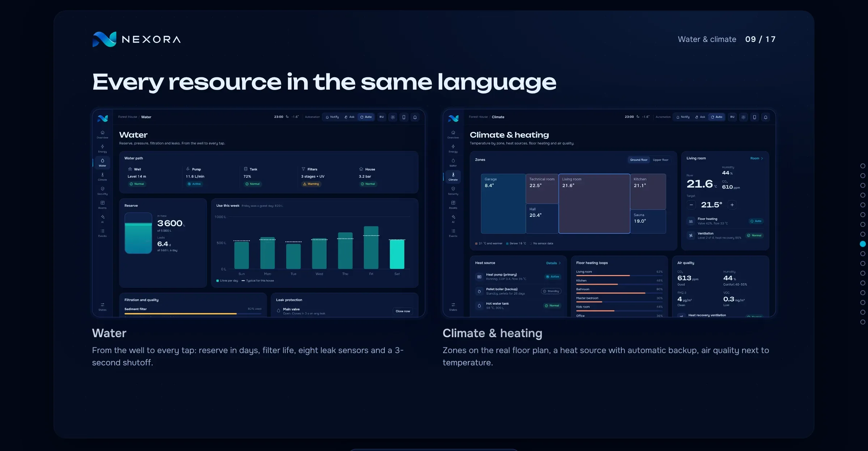868x451 pixels.
Task: Open Water in the Climate screenshot sidebar
Action: pyautogui.click(x=453, y=163)
